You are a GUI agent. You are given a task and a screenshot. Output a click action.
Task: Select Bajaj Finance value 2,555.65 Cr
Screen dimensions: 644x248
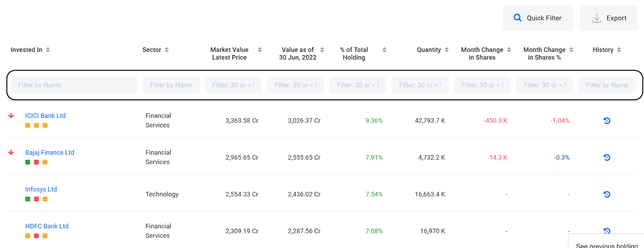pyautogui.click(x=304, y=158)
